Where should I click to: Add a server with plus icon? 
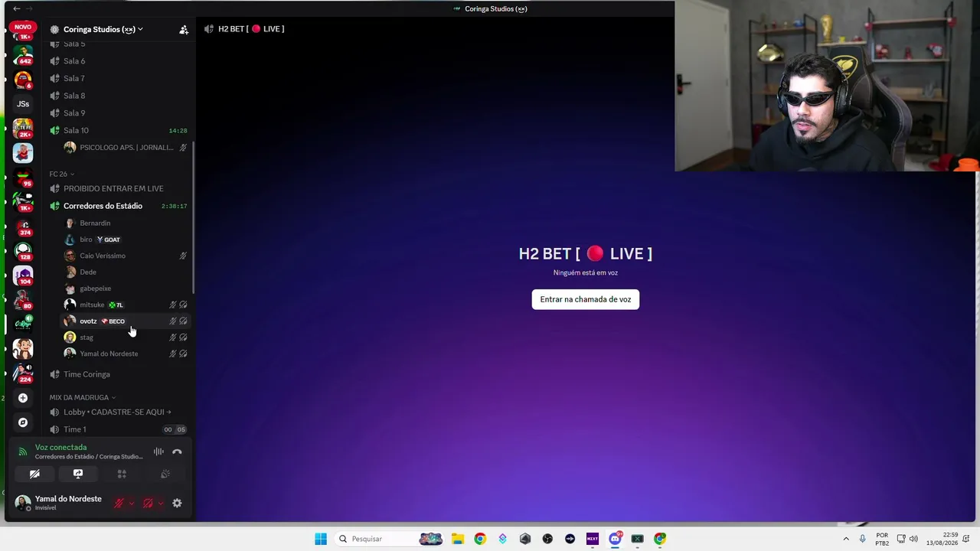click(x=23, y=398)
